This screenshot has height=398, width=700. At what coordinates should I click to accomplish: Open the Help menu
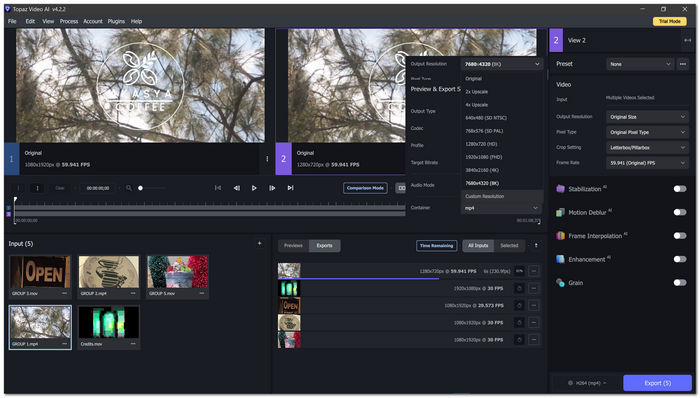pyautogui.click(x=136, y=21)
